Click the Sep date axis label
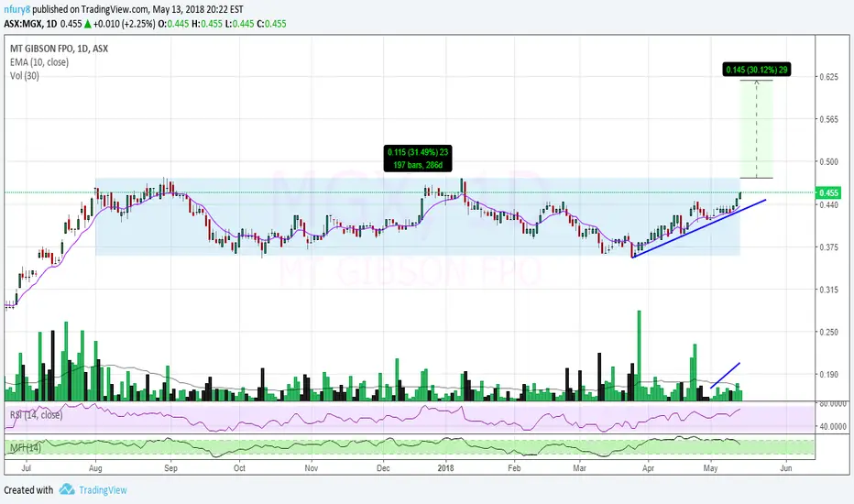Screen dimensions: 854x504 pos(170,468)
